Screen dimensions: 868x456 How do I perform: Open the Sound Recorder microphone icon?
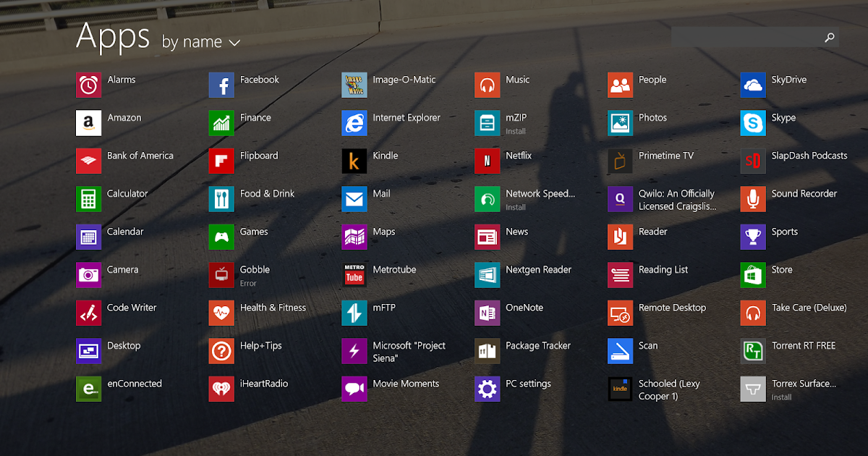pos(753,199)
